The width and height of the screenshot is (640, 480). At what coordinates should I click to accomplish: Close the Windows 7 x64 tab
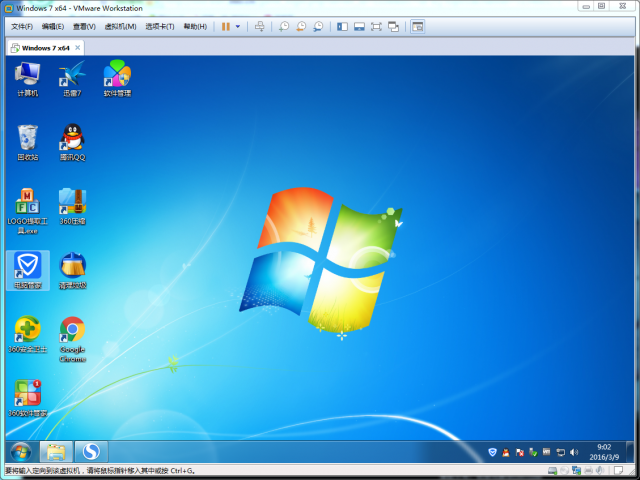pyautogui.click(x=77, y=48)
